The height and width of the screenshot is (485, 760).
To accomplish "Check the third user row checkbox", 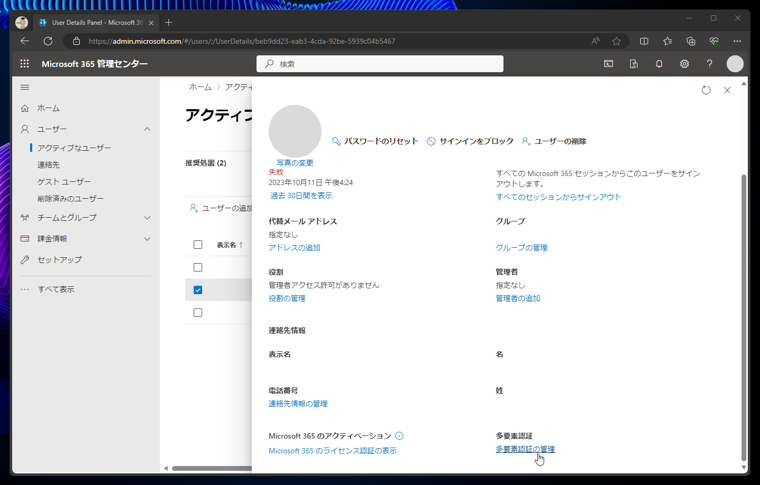I will click(198, 313).
